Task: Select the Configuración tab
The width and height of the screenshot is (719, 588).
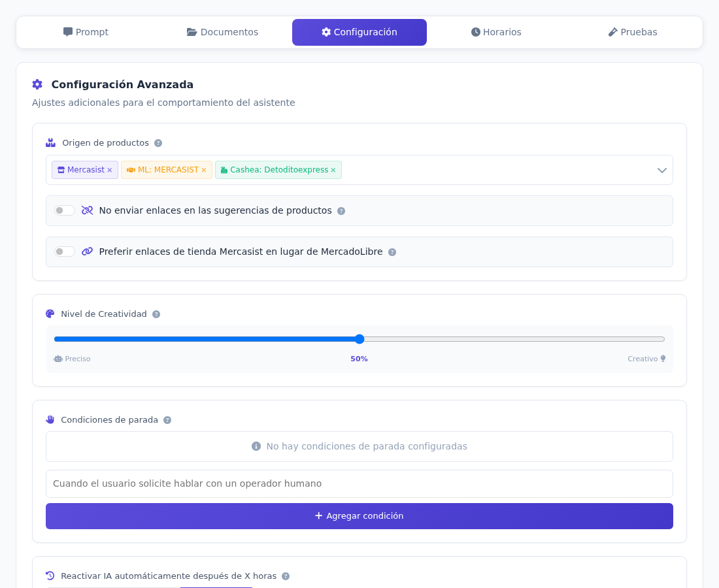Action: tap(359, 32)
